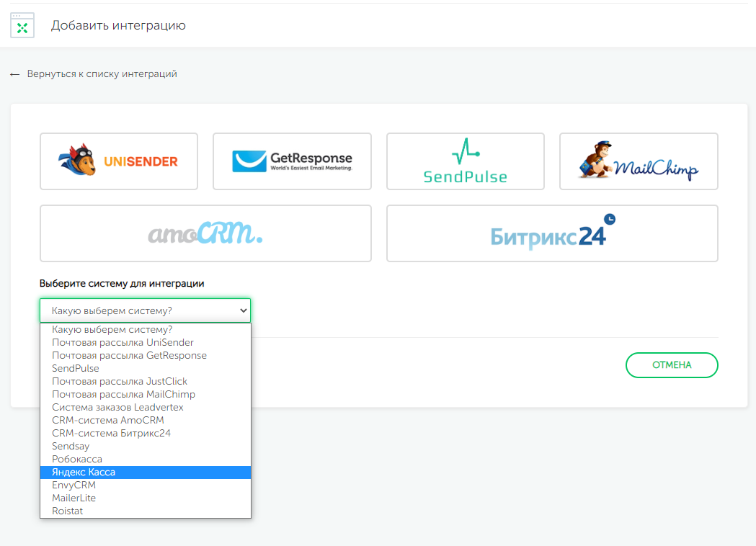Select 'EnvyCRM' in the dropdown list

74,485
